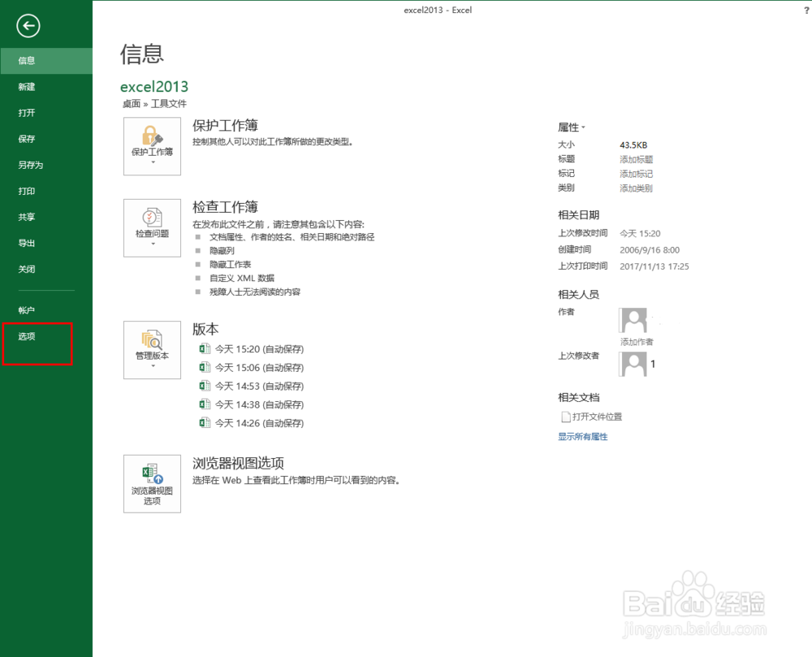This screenshot has height=657, width=812.
Task: Click the 添加作者 field
Action: [x=637, y=342]
